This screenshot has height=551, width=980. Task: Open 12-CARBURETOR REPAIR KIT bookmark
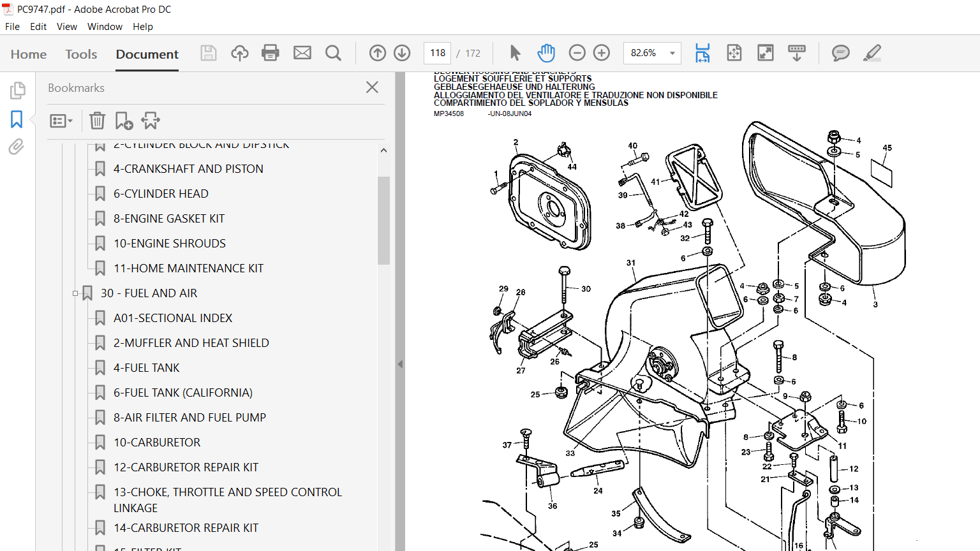[186, 467]
